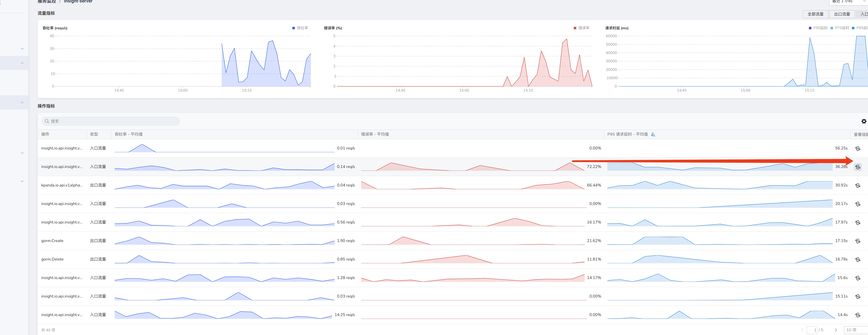The width and height of the screenshot is (868, 335).
Task: Click the 错误率 error chart area
Action: pos(464,61)
